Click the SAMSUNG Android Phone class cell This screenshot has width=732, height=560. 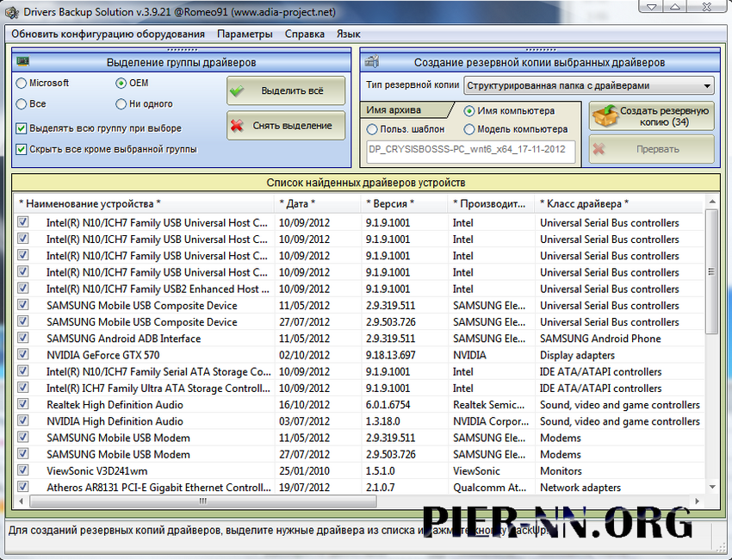click(600, 339)
